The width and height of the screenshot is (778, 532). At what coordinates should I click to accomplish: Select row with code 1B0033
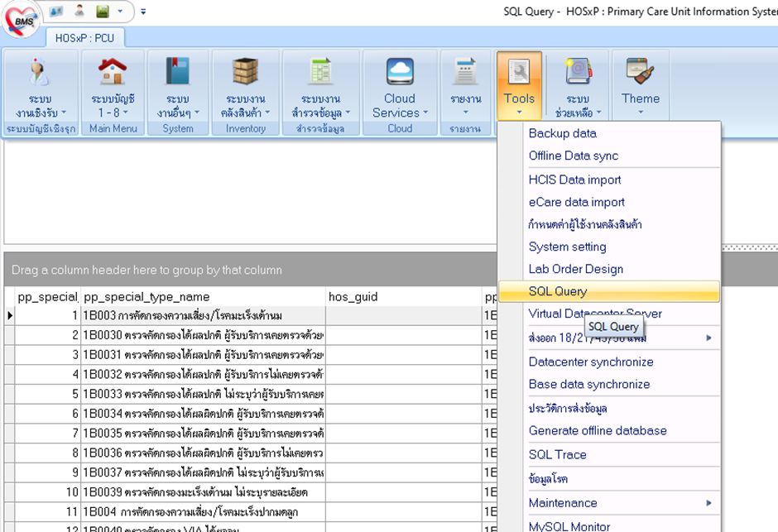[203, 394]
